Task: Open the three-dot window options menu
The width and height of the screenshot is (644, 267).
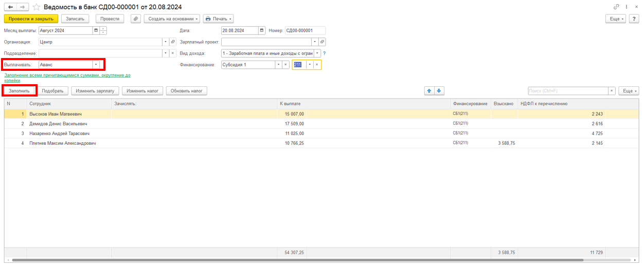Action: [626, 7]
